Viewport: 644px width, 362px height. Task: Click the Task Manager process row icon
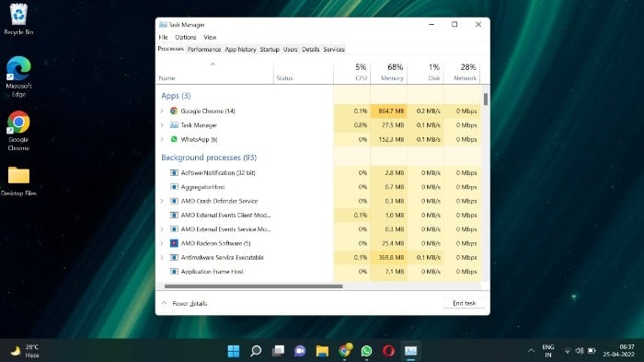pyautogui.click(x=174, y=125)
